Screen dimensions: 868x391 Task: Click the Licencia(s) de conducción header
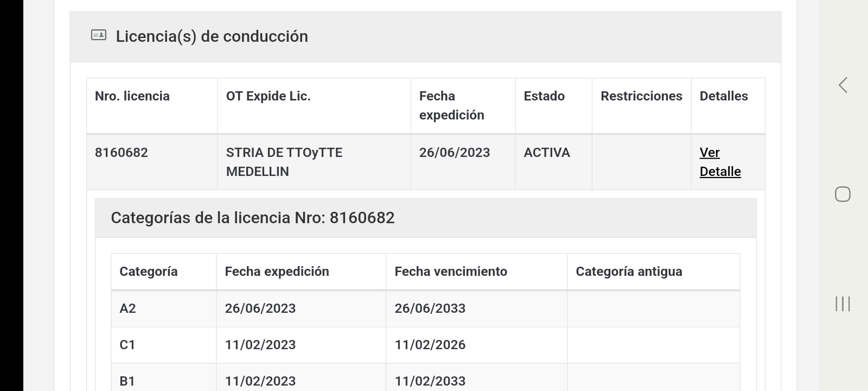click(x=212, y=36)
